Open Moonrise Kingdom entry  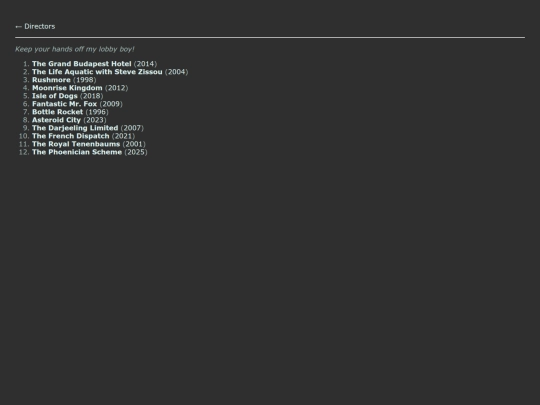click(67, 88)
